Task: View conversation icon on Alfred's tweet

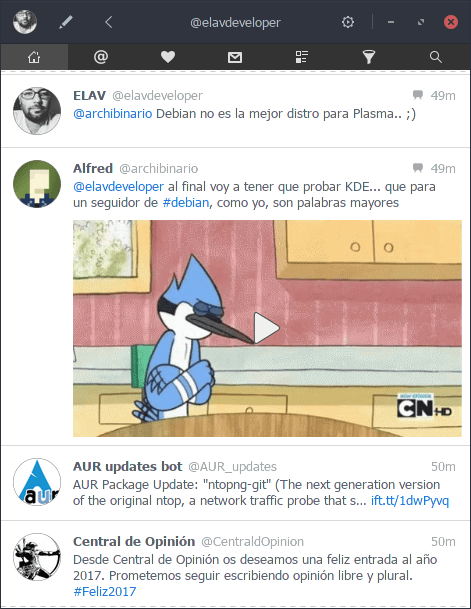Action: (418, 168)
